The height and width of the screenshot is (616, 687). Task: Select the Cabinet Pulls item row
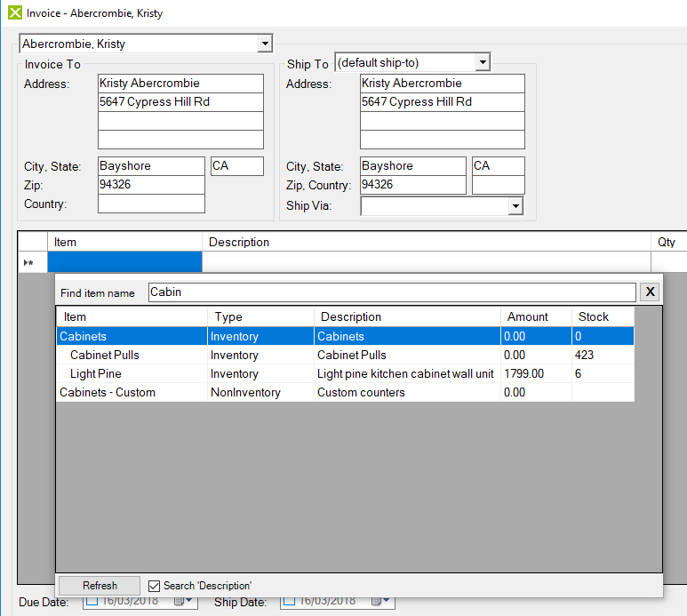point(345,355)
